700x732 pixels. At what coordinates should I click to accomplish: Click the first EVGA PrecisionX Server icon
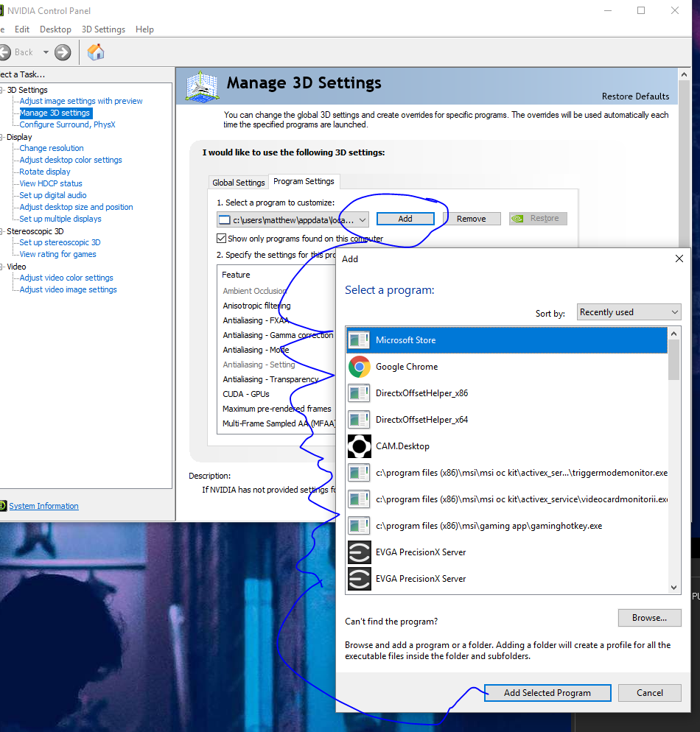coord(359,552)
